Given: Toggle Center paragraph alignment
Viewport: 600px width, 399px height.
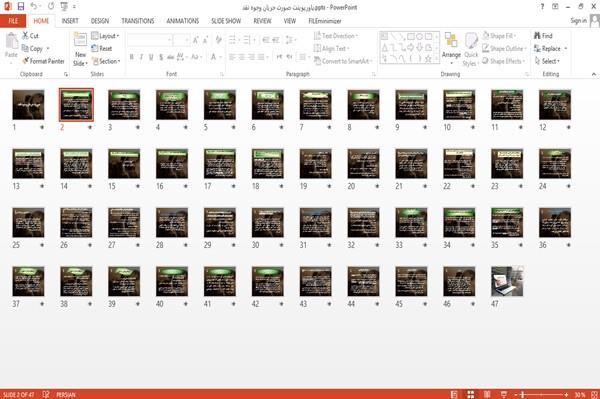Looking at the screenshot, I should [242, 57].
